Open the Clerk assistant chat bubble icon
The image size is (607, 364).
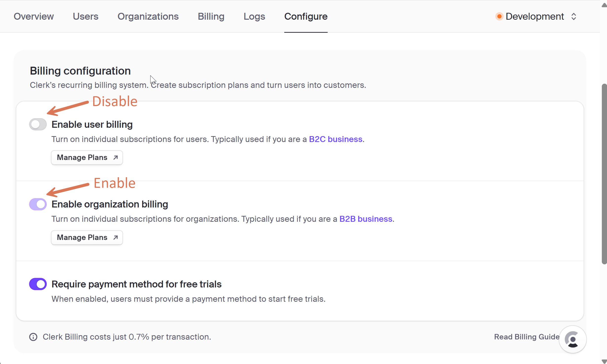(x=573, y=339)
